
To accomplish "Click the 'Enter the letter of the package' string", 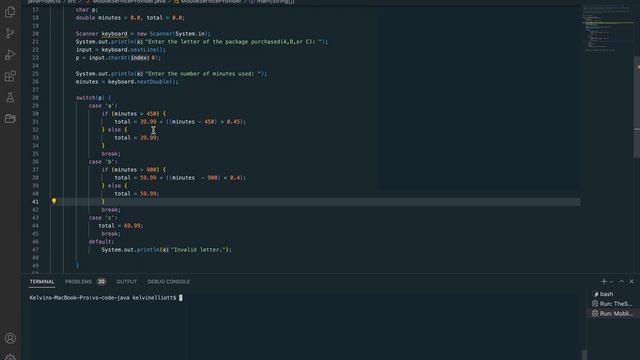I will (234, 42).
